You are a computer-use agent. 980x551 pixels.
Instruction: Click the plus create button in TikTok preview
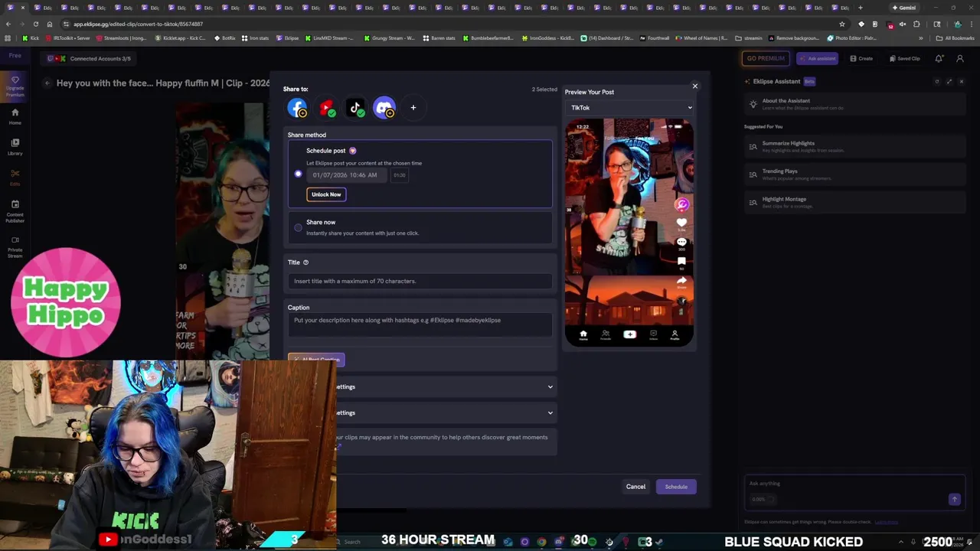pyautogui.click(x=629, y=334)
